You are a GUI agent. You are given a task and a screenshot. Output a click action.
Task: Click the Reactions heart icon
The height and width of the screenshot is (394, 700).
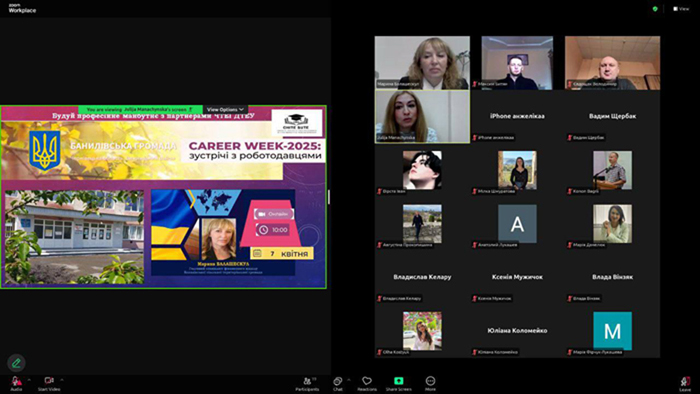[367, 381]
